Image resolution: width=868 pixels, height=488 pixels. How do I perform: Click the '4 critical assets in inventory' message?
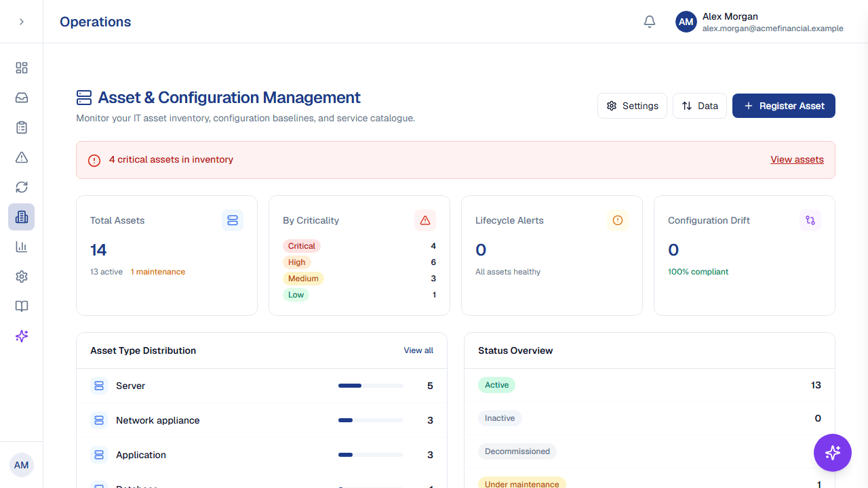tap(171, 160)
